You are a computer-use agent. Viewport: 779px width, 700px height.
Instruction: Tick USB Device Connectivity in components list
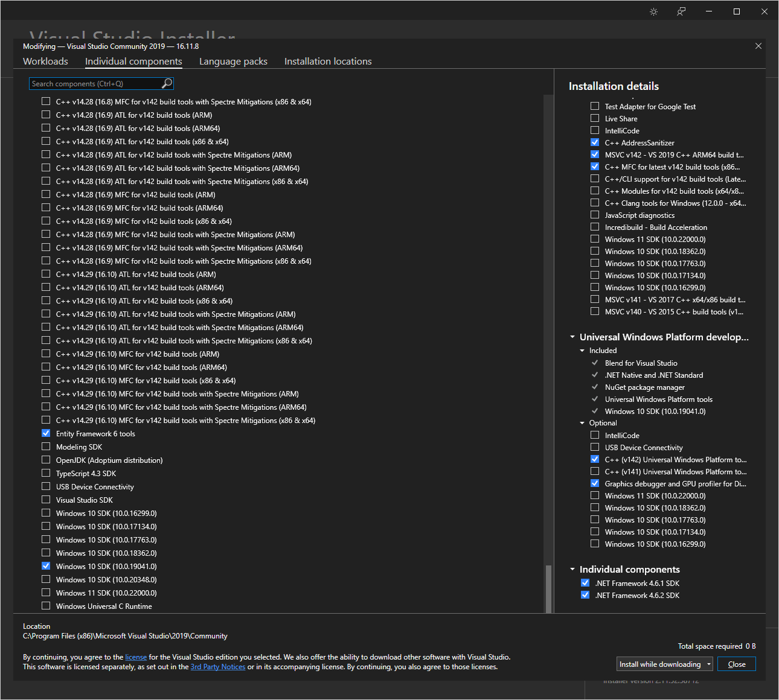click(x=46, y=486)
